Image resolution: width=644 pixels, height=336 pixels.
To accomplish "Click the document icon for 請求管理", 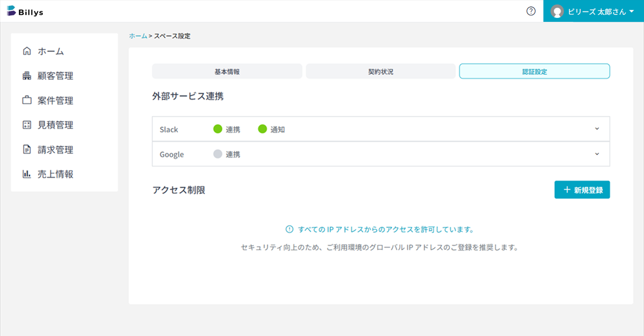I will click(x=27, y=150).
